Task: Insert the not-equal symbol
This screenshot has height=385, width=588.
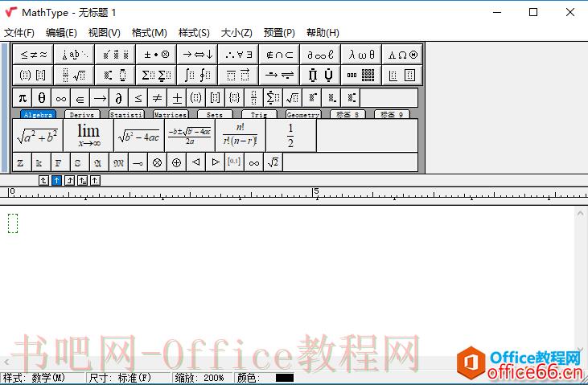Action: pyautogui.click(x=157, y=98)
